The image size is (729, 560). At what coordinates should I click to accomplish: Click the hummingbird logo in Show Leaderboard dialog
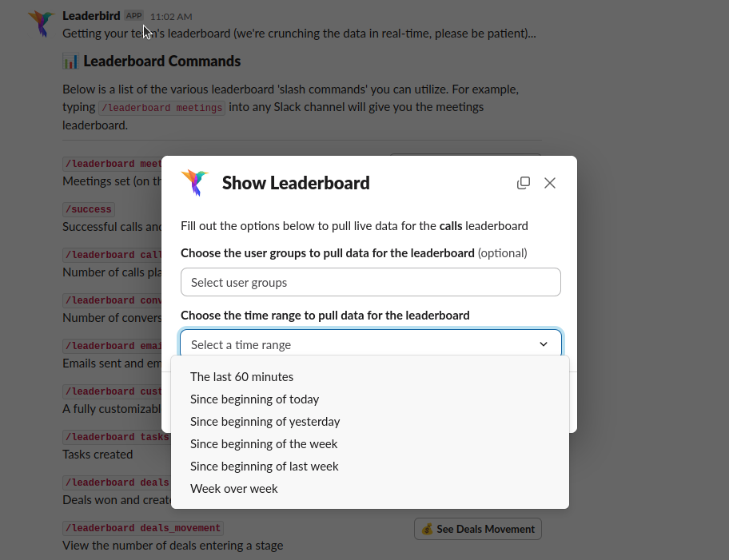tap(195, 183)
